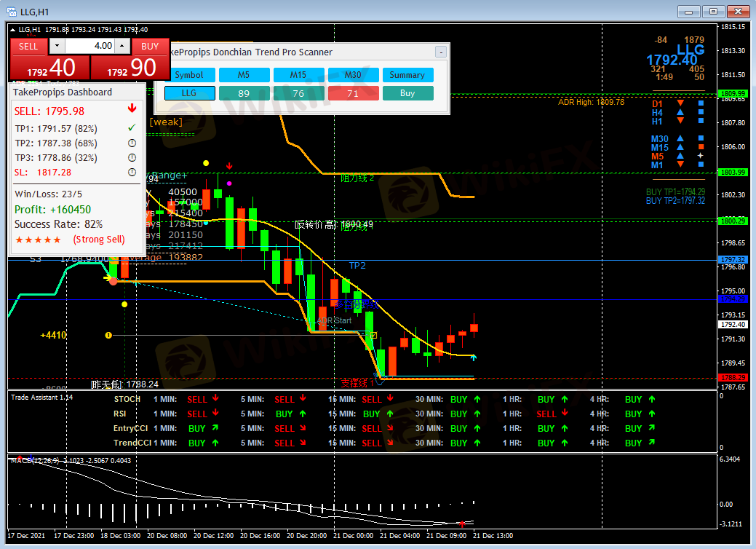The height and width of the screenshot is (549, 756).
Task: Select the LLG symbol button in scanner
Action: click(189, 93)
